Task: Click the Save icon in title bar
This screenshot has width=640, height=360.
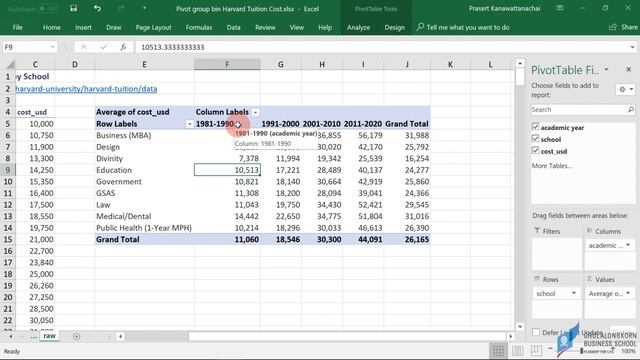Action: 73,8
